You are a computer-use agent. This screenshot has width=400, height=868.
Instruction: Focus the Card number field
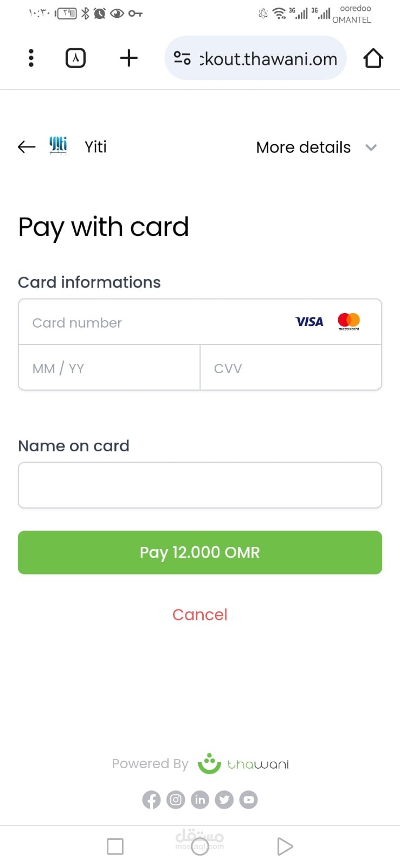(x=200, y=322)
